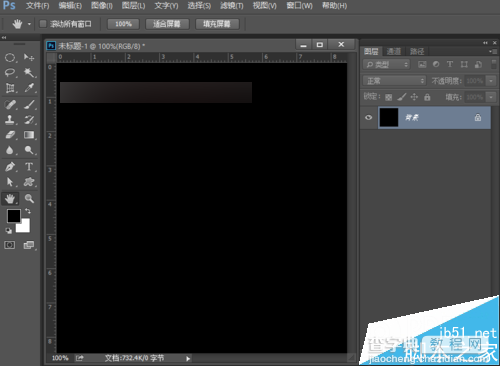Open the blend mode dropdown in Layers panel

[x=395, y=81]
